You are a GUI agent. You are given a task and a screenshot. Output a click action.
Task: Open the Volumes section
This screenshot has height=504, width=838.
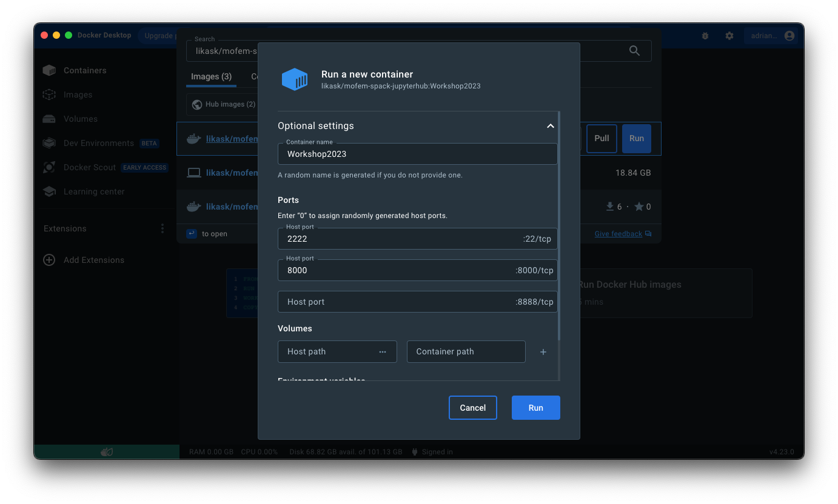(x=49, y=119)
